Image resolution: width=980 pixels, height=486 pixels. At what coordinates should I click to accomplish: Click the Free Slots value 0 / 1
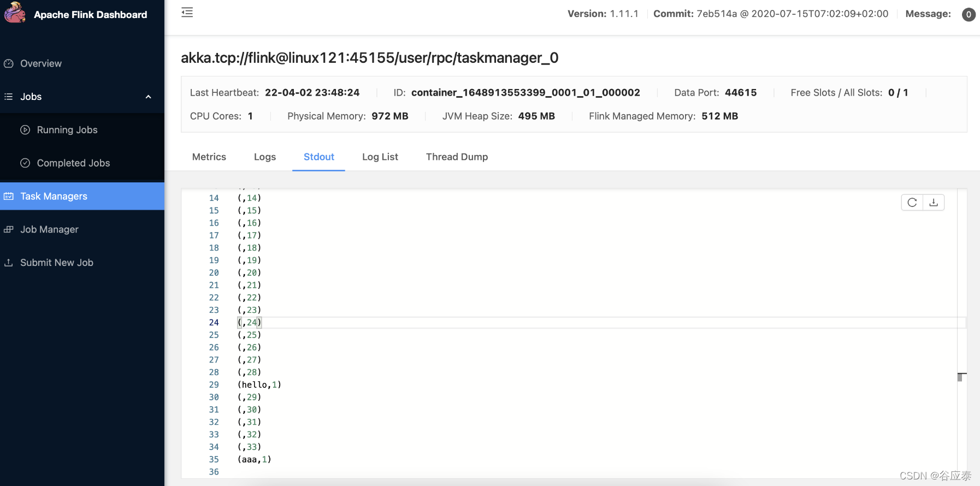click(898, 93)
